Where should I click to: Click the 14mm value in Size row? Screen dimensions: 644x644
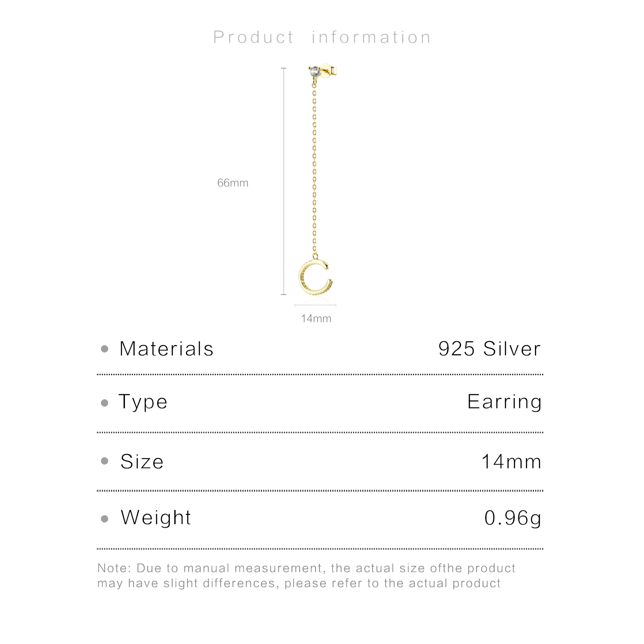pyautogui.click(x=511, y=462)
